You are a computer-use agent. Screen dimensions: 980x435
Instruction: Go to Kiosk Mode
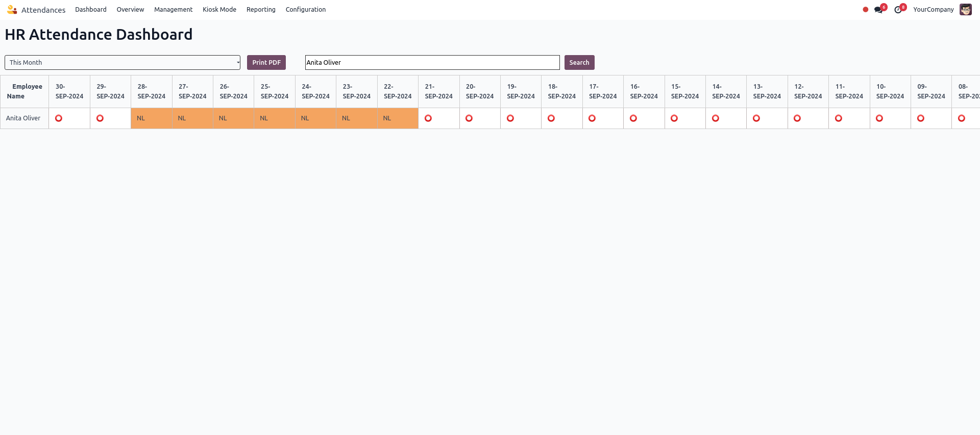point(219,10)
